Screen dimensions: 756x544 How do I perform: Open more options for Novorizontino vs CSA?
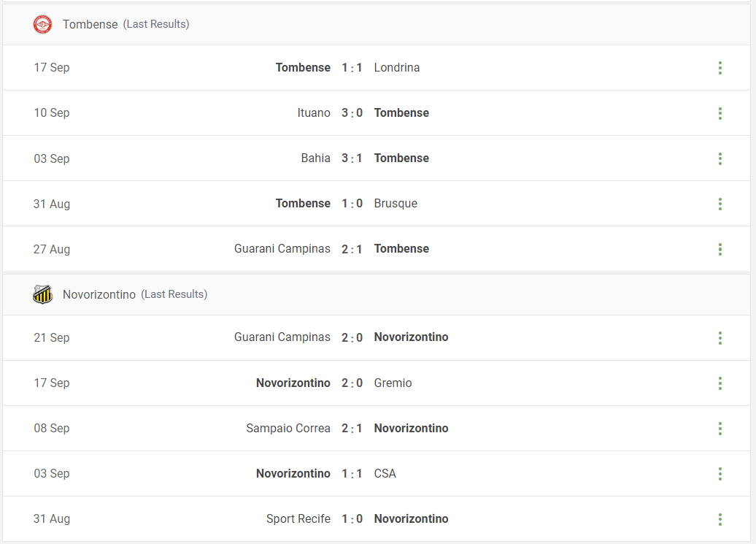(720, 474)
